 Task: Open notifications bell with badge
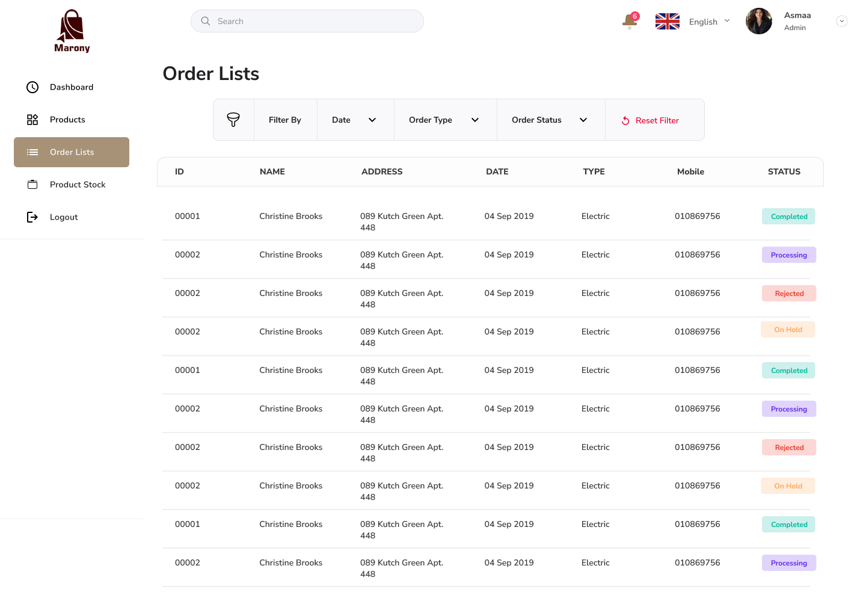click(630, 21)
